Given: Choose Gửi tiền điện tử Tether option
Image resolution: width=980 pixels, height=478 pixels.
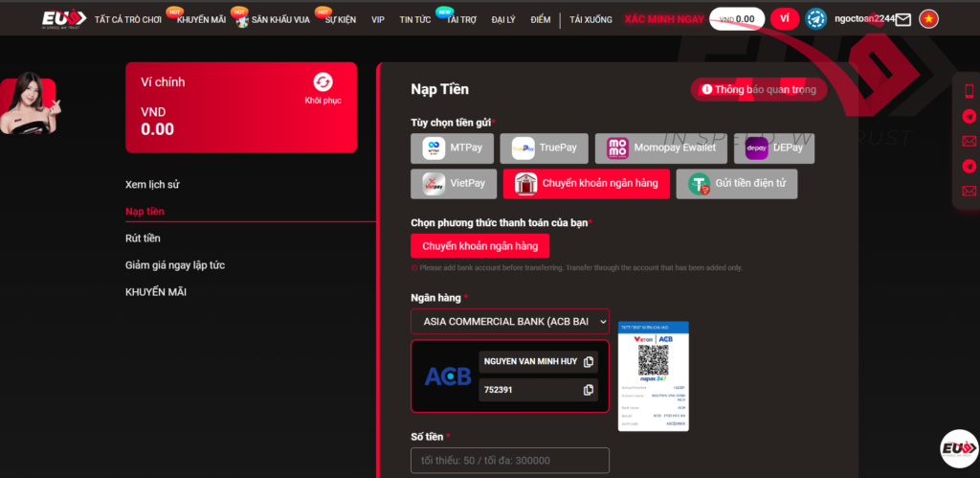Looking at the screenshot, I should pos(736,184).
